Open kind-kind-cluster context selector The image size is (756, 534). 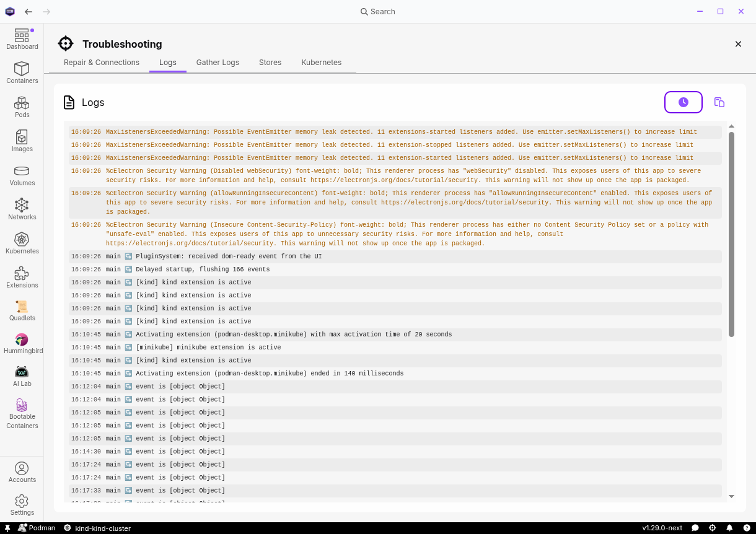coord(97,528)
